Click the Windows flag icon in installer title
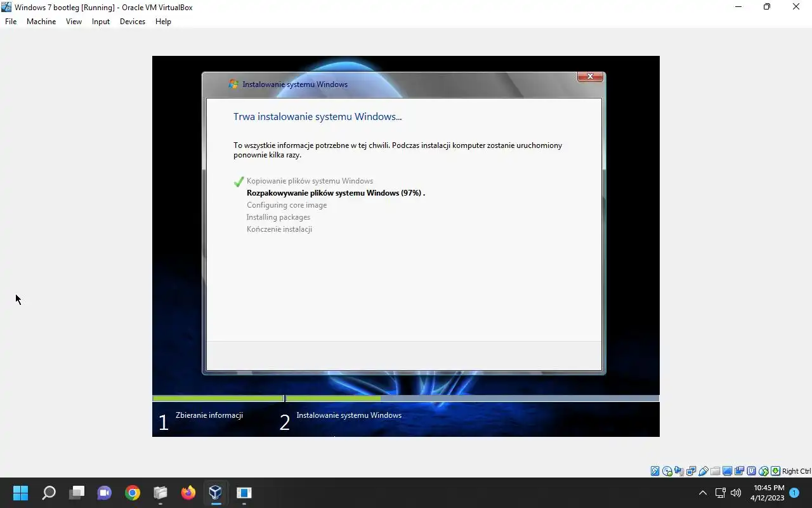The image size is (812, 508). 233,84
